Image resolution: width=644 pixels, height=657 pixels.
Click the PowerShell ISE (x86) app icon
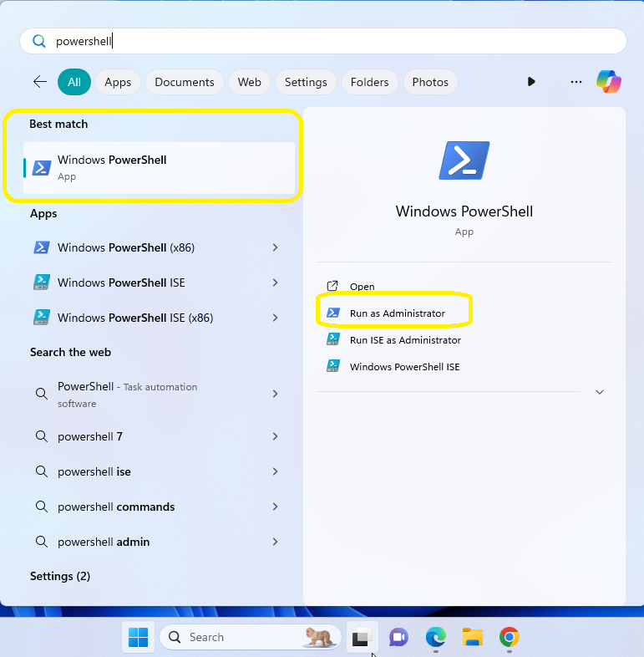coord(42,318)
